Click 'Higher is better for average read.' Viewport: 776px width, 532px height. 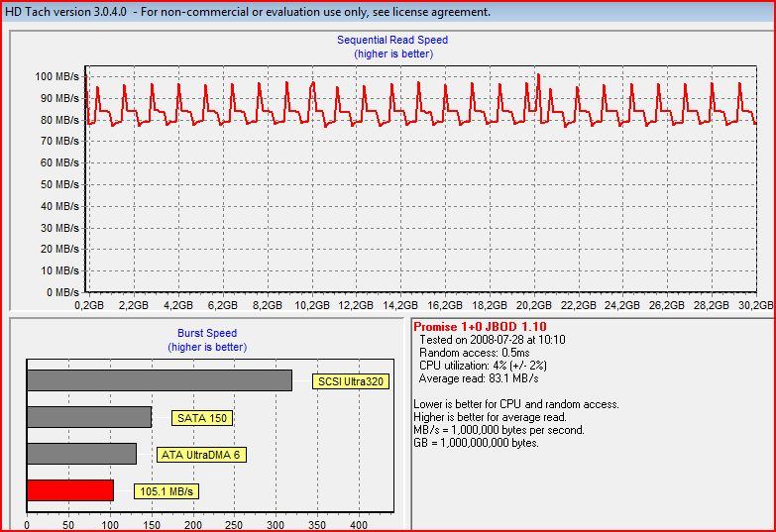(x=490, y=417)
